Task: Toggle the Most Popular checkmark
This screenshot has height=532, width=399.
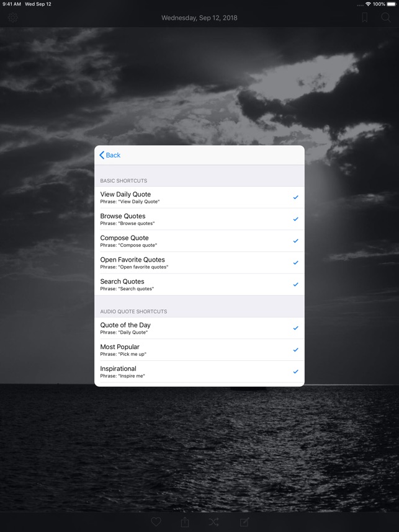Action: 296,350
